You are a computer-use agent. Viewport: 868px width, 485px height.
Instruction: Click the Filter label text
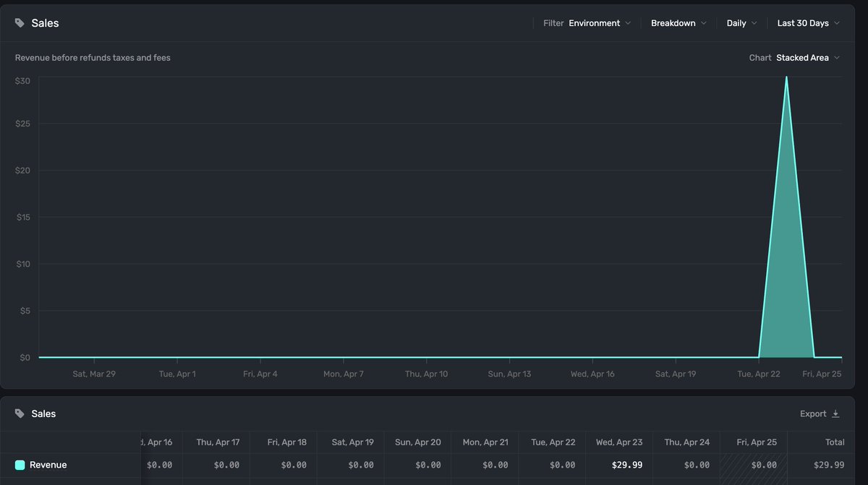pyautogui.click(x=553, y=23)
